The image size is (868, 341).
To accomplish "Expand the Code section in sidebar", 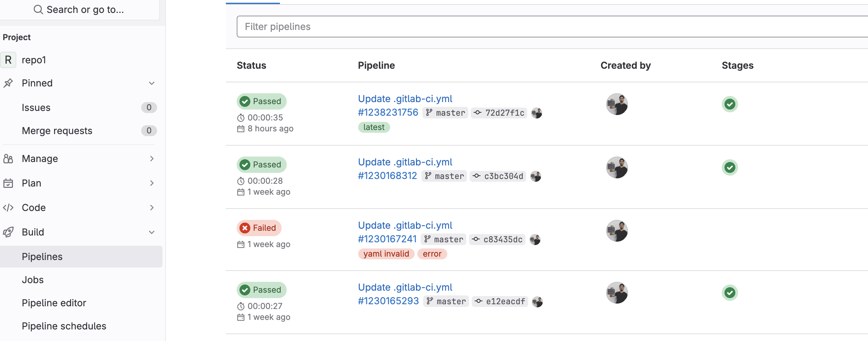I will [x=152, y=208].
